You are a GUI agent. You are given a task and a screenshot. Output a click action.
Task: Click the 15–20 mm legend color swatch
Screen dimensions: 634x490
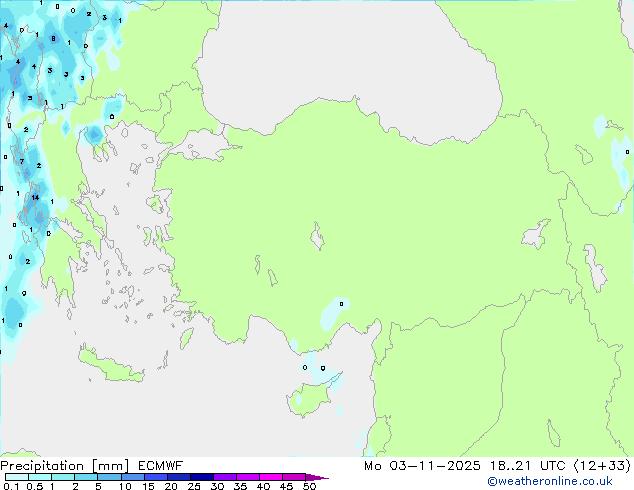155,477
